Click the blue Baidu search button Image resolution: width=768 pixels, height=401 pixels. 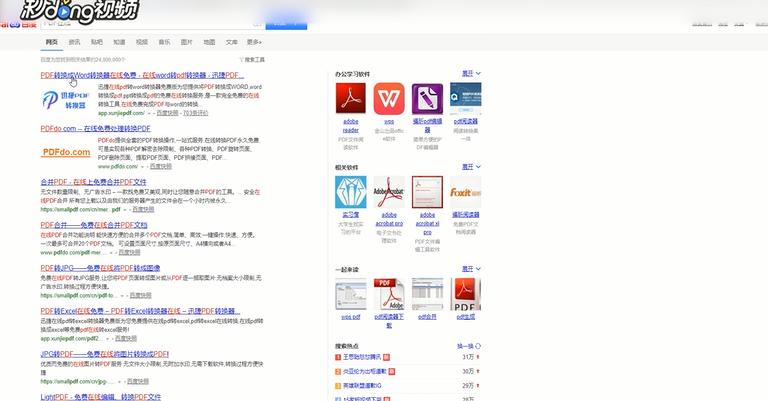coord(286,23)
